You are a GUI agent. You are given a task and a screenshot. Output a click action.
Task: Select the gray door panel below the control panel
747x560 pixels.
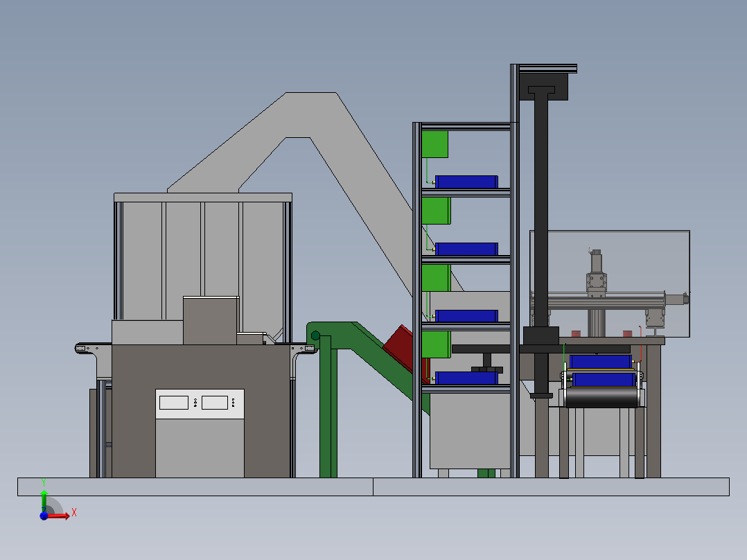pos(200,448)
